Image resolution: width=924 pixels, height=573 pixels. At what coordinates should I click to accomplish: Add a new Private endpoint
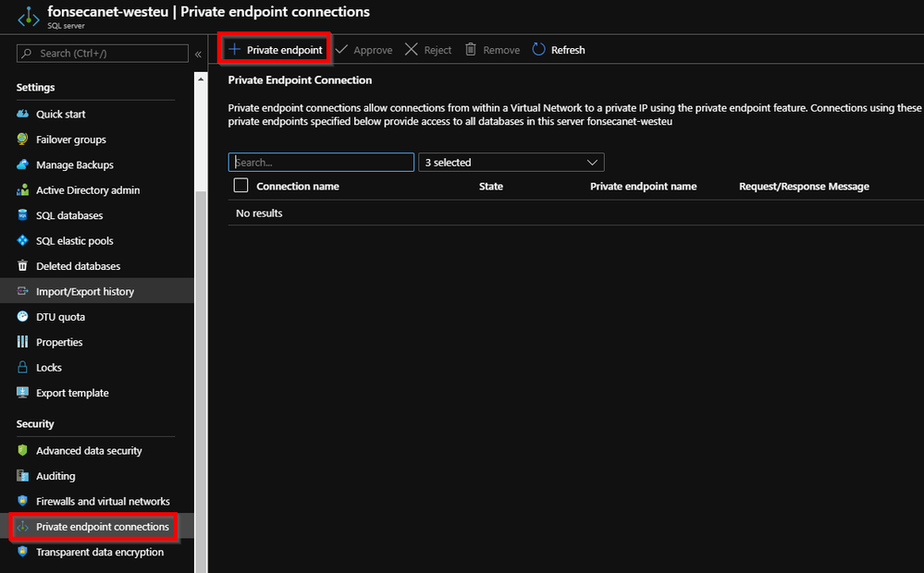pyautogui.click(x=276, y=50)
